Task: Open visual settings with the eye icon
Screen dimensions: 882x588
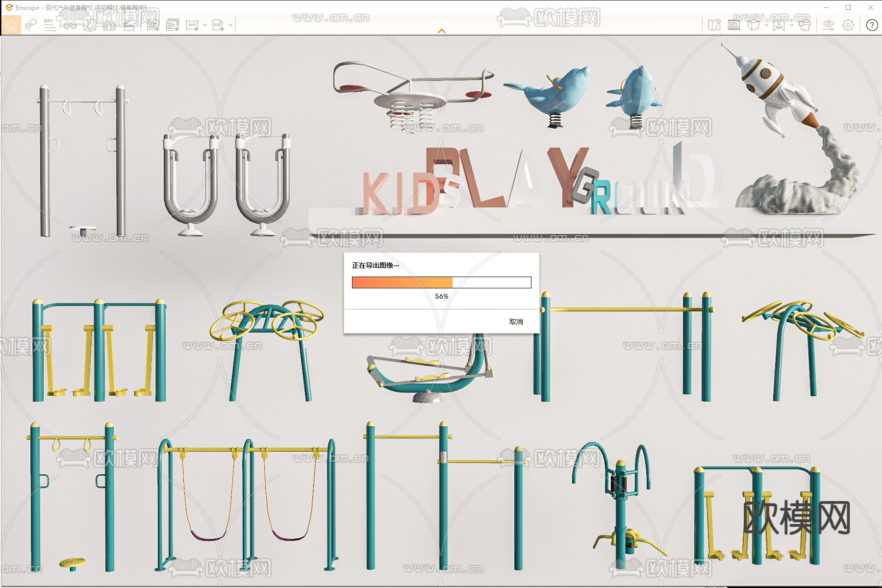Action: (829, 25)
